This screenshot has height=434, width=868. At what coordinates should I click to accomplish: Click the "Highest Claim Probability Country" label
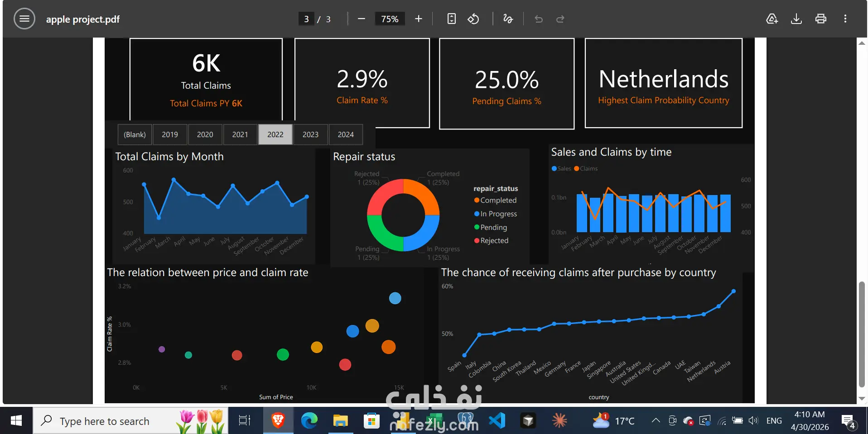coord(664,100)
